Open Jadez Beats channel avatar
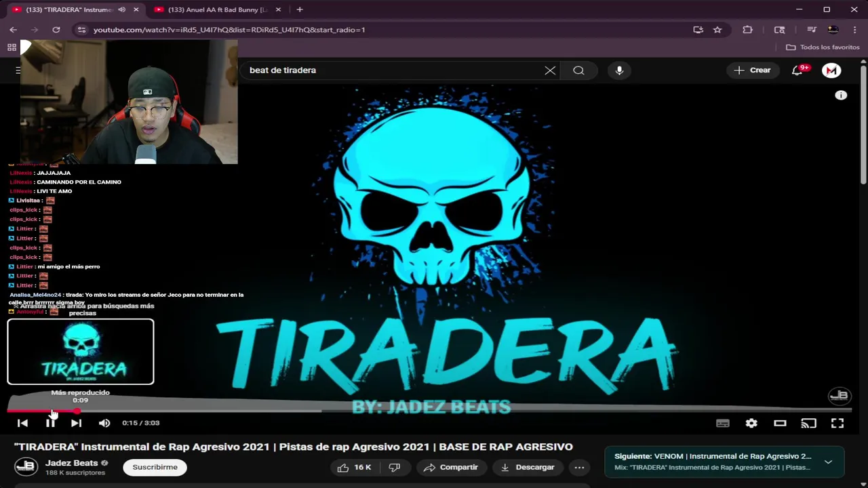 tap(26, 467)
